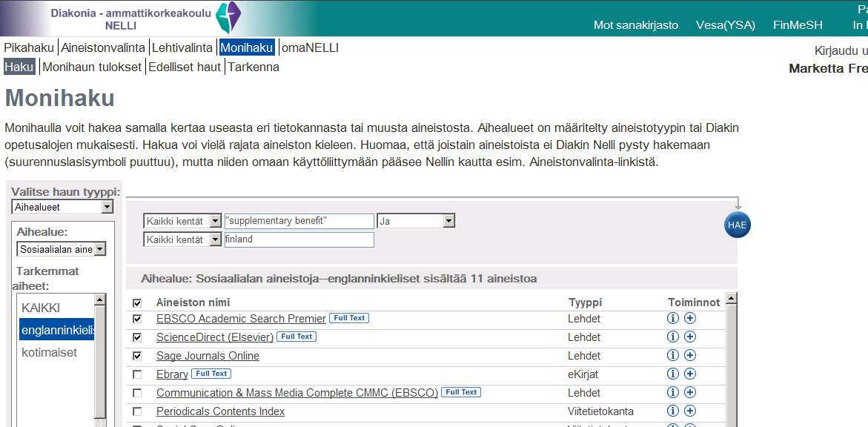Open the Valitse haun tyyppi dropdown (Aihealueet)
The image size is (868, 427).
[62, 207]
